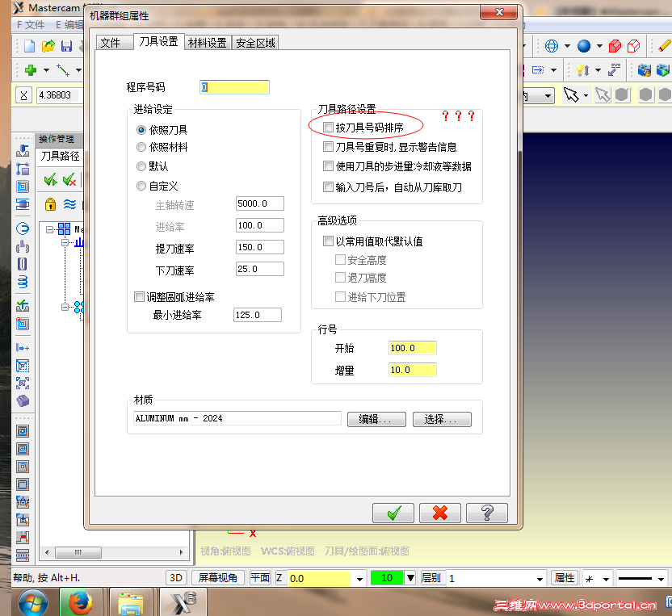The image size is (672, 616).
Task: Open dropdown arrow next to globe view icon
Action: coord(567,46)
